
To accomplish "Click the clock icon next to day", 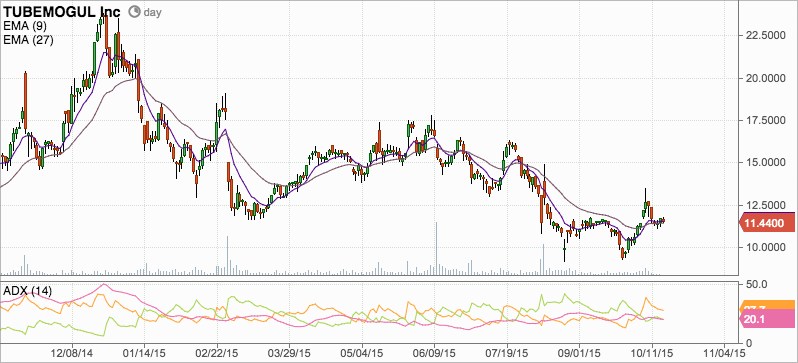I will [x=134, y=12].
